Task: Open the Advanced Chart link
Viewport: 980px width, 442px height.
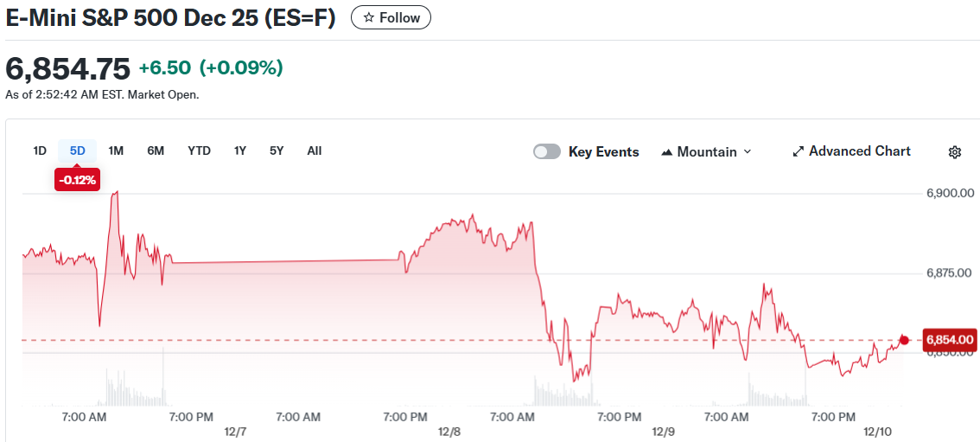Action: click(x=851, y=151)
